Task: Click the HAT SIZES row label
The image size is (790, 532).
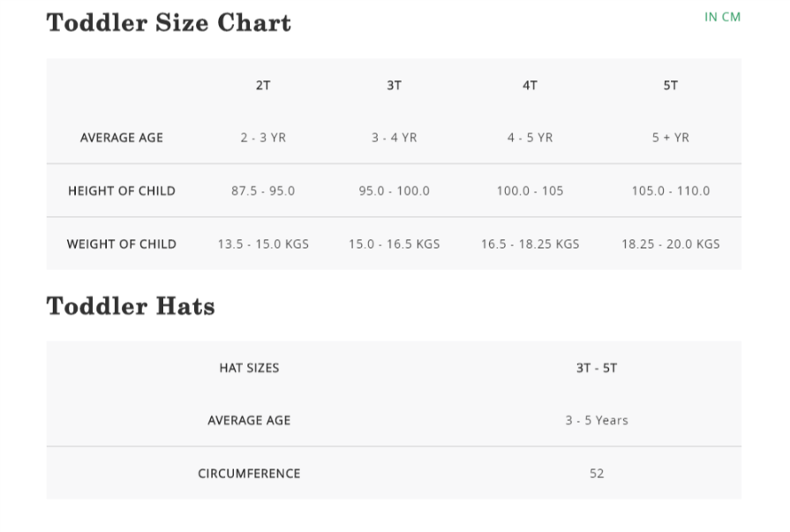Action: 249,368
